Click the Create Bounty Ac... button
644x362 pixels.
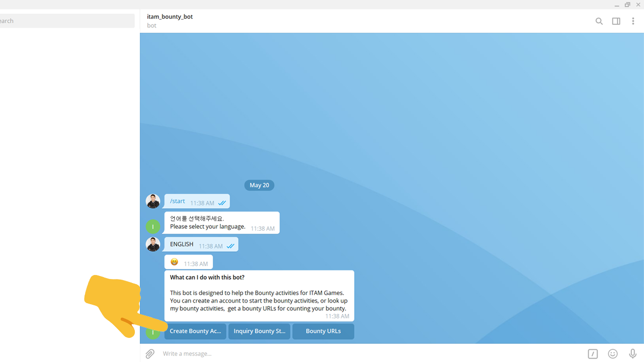click(x=195, y=331)
